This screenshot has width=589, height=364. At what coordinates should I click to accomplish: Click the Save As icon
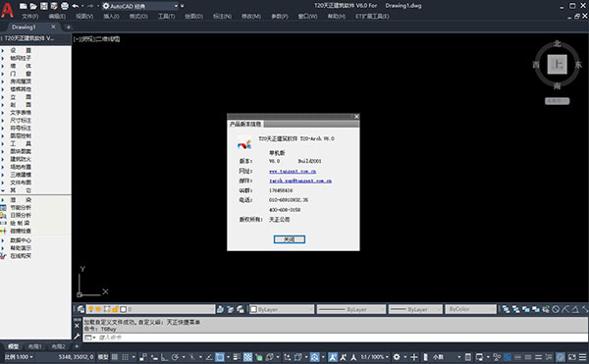pyautogui.click(x=54, y=6)
